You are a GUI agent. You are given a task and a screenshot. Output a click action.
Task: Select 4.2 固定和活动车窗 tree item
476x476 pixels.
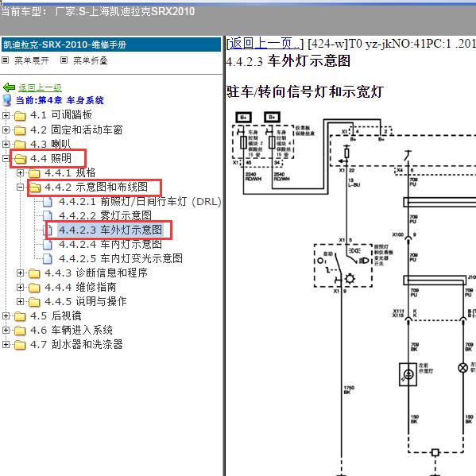click(76, 130)
